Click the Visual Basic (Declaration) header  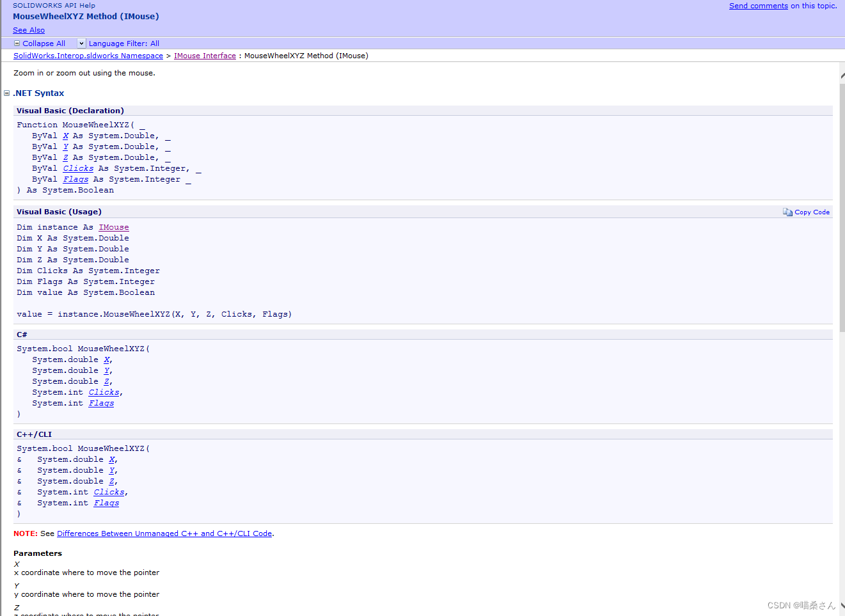pos(70,111)
